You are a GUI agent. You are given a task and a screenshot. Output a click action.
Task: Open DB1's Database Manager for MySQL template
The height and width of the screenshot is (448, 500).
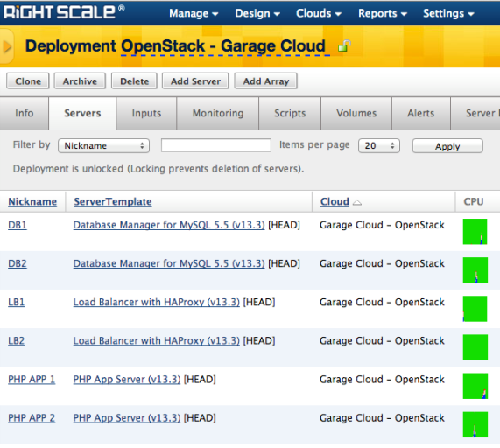(169, 225)
